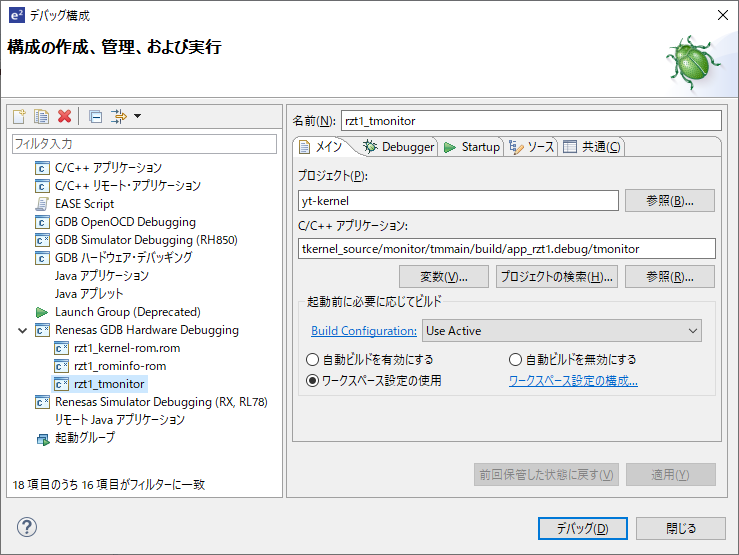
Task: Select 起動グループ entry
Action: (x=85, y=438)
